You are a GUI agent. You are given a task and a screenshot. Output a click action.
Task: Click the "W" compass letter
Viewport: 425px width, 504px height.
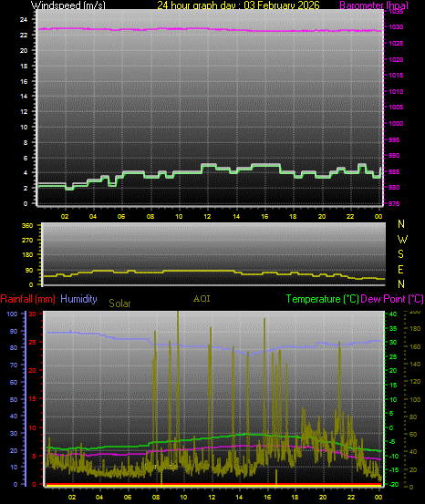pos(402,240)
